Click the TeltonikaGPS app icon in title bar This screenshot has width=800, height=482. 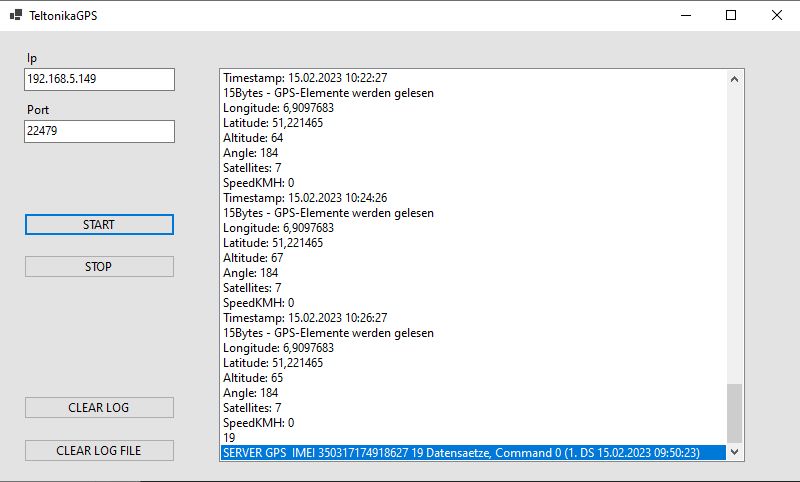click(16, 15)
